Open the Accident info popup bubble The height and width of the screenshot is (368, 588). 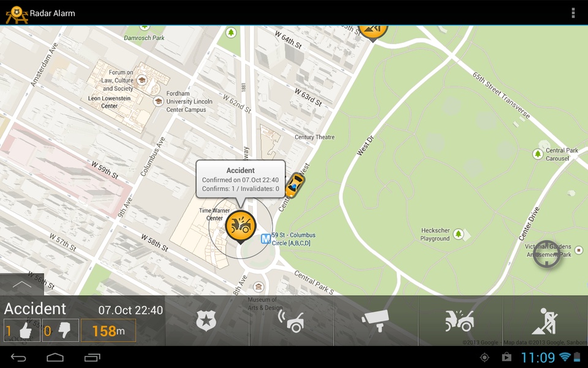pos(240,179)
